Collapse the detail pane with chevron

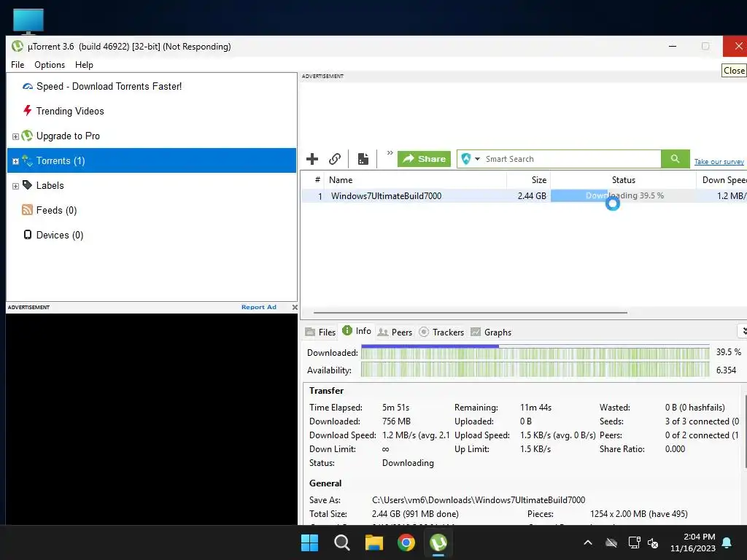pyautogui.click(x=743, y=330)
